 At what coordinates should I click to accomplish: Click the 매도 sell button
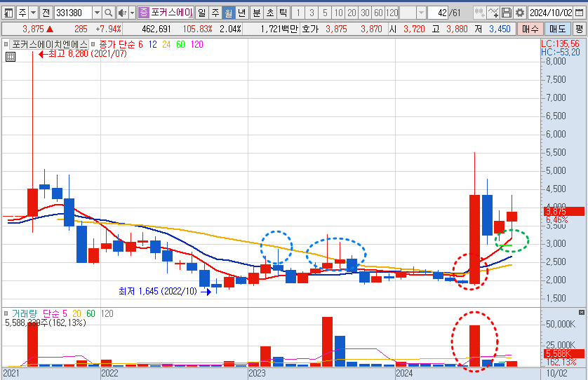[558, 29]
